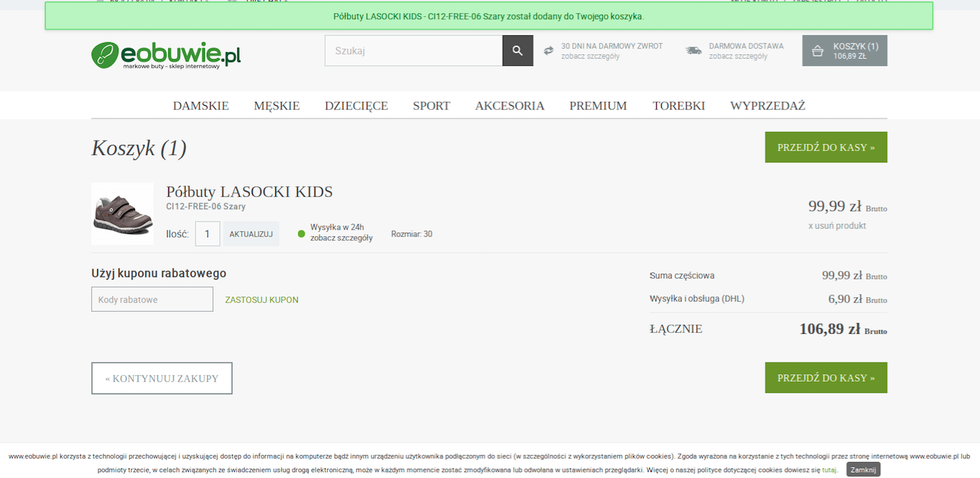Apply coupon with ZASTOSUJ KUPON
The image size is (980, 478).
tap(261, 300)
